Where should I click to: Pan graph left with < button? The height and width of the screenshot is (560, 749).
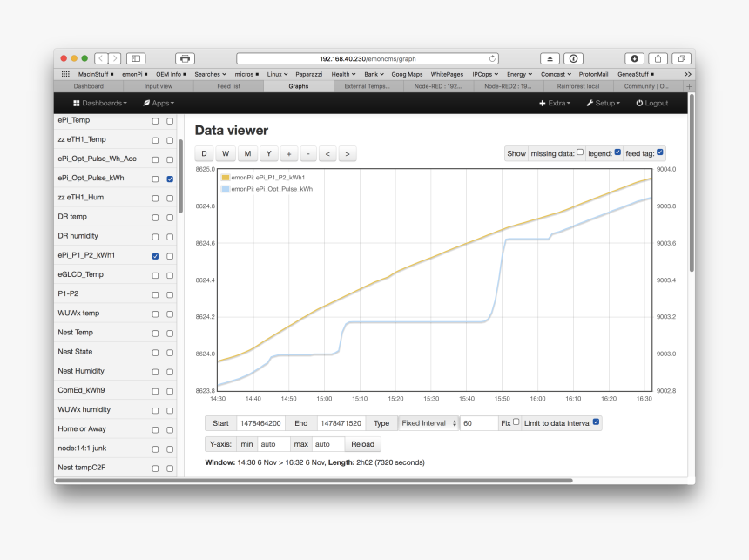pos(327,154)
